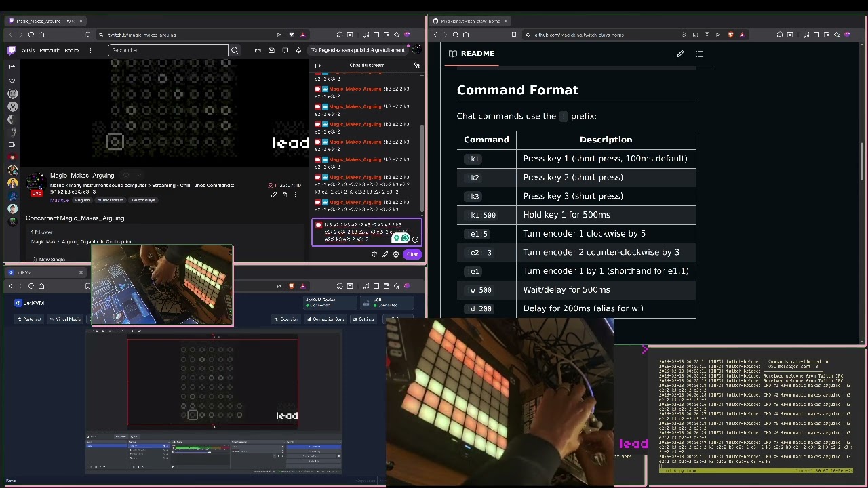This screenshot has width=868, height=488.
Task: Open Virtual Media in JetKVM toolbar
Action: pos(65,319)
